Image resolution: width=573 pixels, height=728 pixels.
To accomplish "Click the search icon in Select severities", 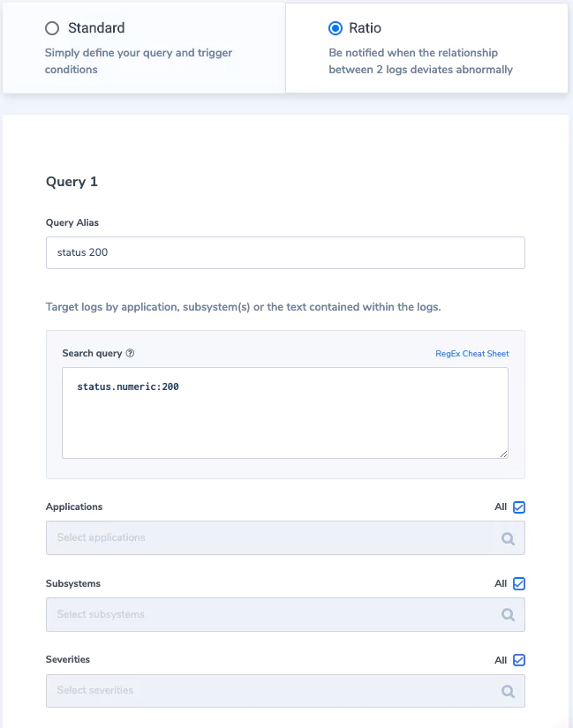I will click(508, 691).
